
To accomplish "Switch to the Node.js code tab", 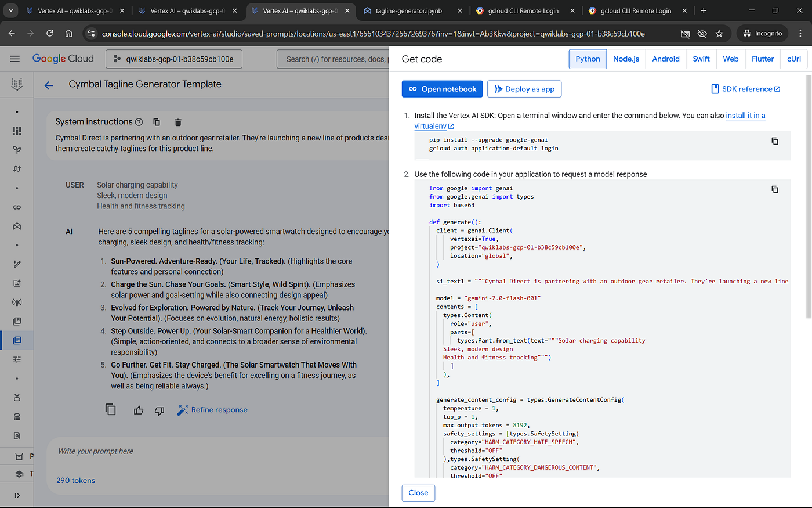I will (626, 59).
